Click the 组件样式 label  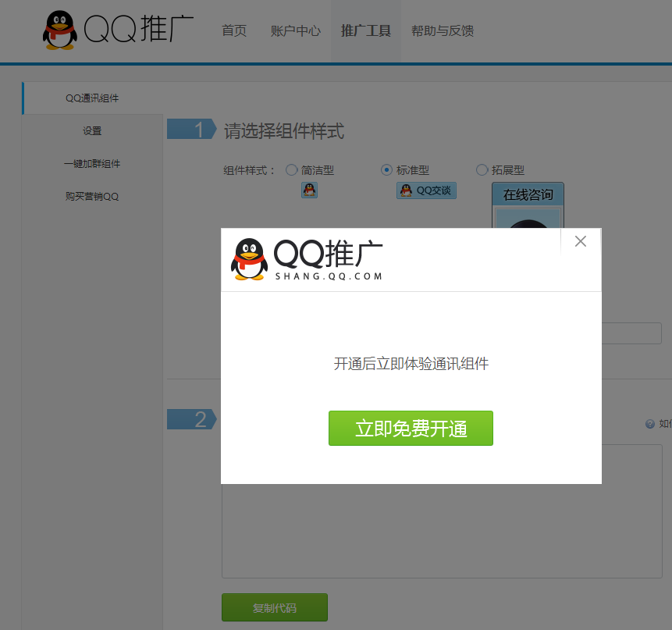click(249, 170)
